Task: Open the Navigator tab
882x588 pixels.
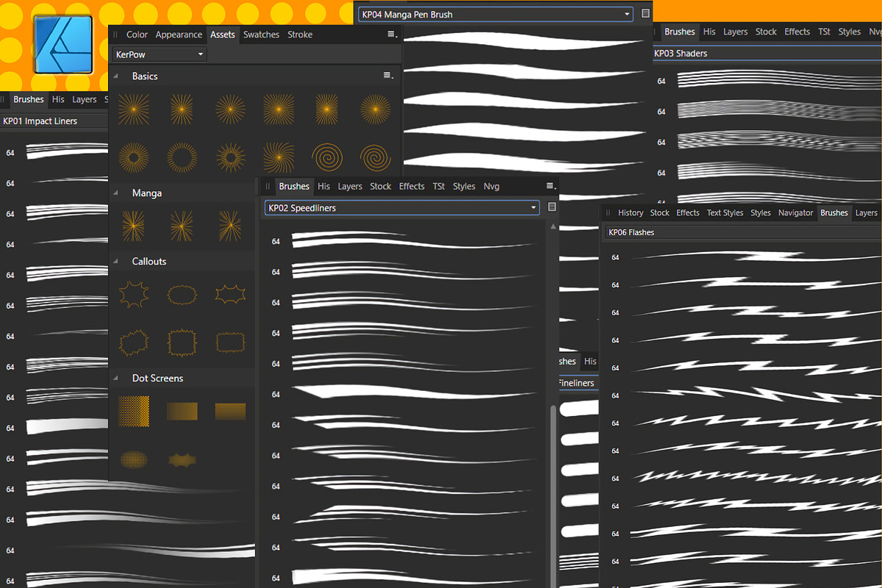Action: click(795, 212)
